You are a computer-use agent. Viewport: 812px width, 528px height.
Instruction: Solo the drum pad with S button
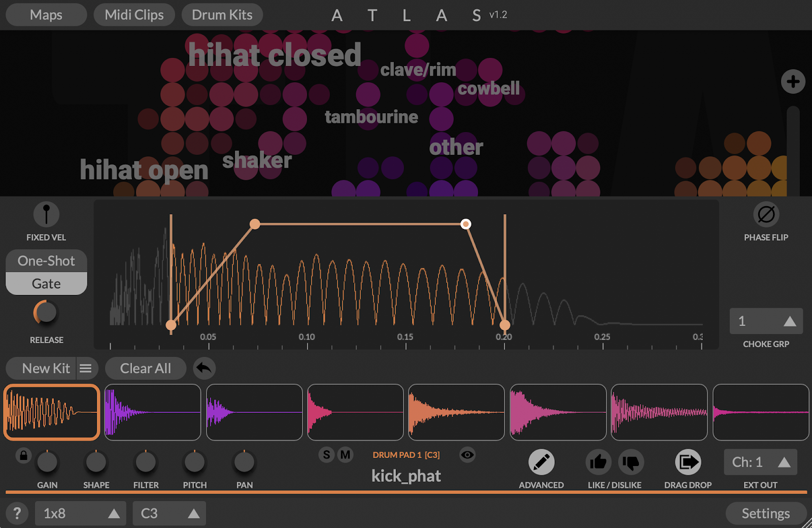[327, 455]
